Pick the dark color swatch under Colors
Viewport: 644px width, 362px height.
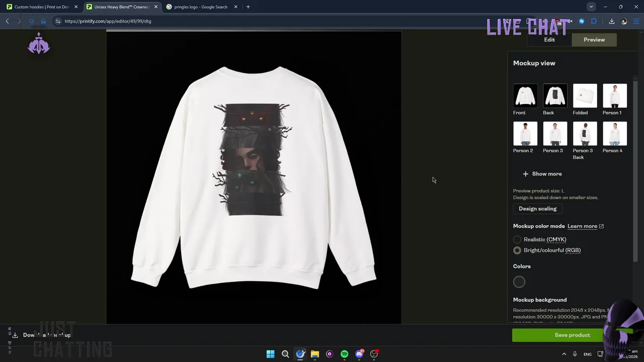tap(519, 282)
